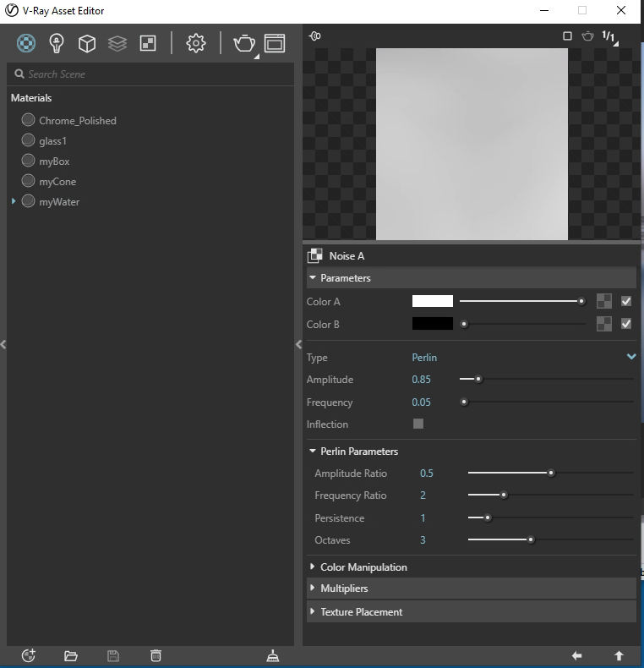
Task: Click the Persistence value 1
Action: point(423,518)
